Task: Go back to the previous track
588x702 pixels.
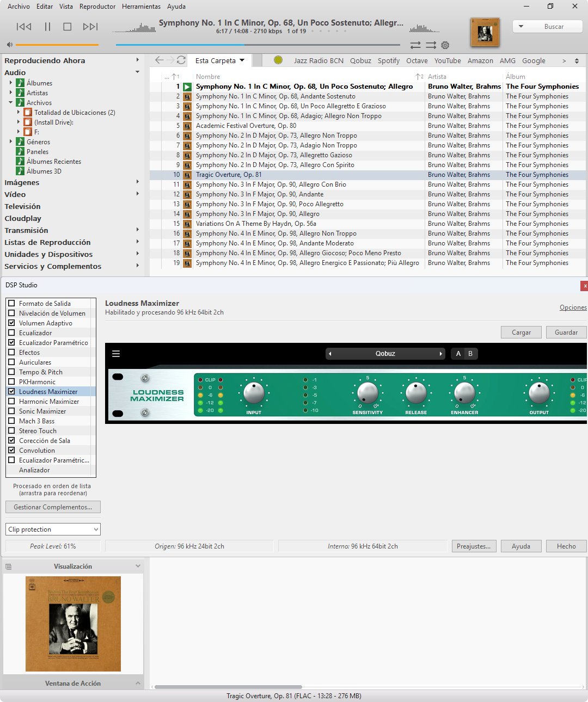Action: [x=24, y=27]
